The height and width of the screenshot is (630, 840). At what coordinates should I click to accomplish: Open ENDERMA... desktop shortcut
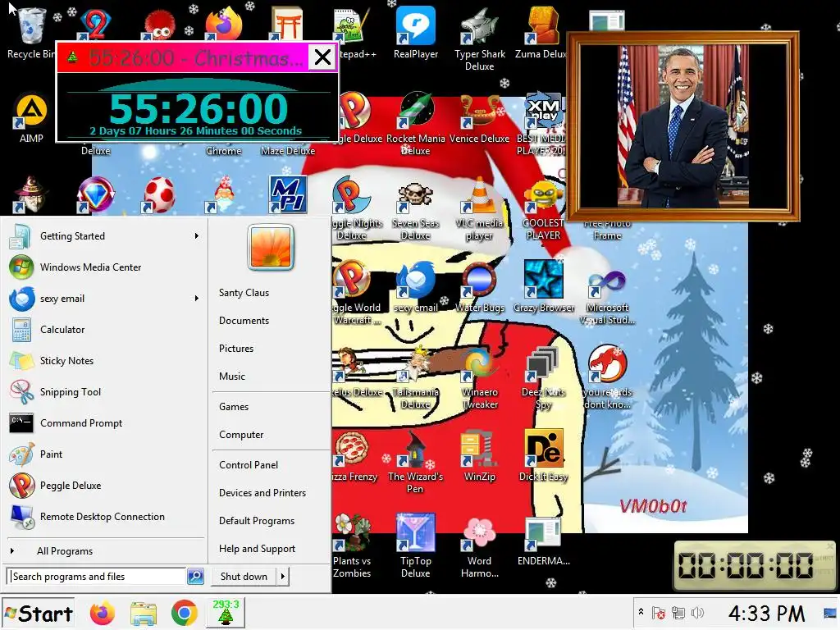543,542
